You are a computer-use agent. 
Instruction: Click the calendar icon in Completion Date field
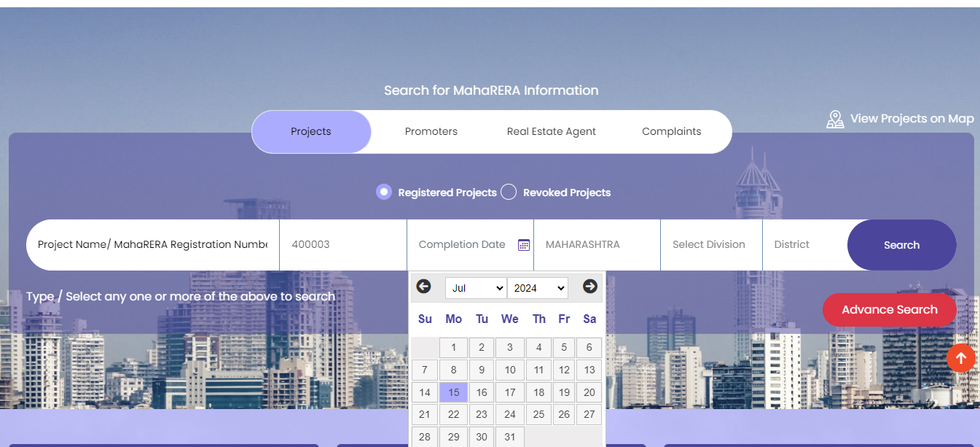(x=524, y=245)
